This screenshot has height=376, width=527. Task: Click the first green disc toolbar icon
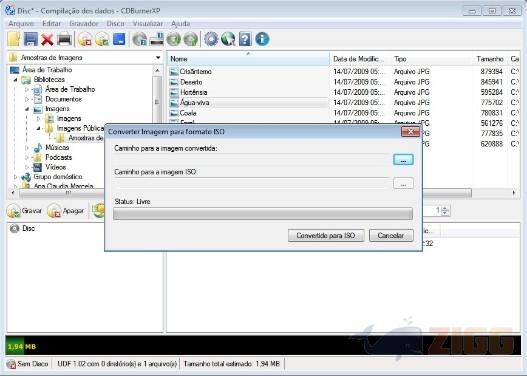(x=174, y=40)
